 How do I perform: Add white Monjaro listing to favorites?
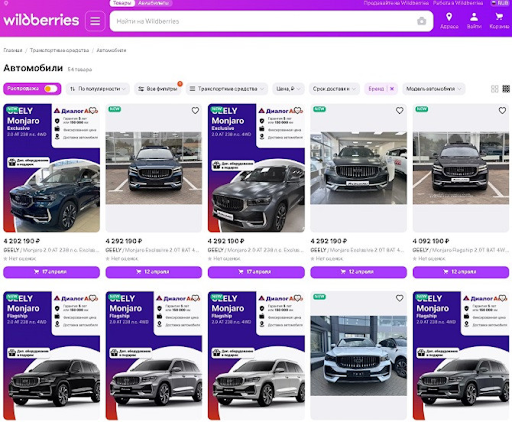click(x=399, y=298)
